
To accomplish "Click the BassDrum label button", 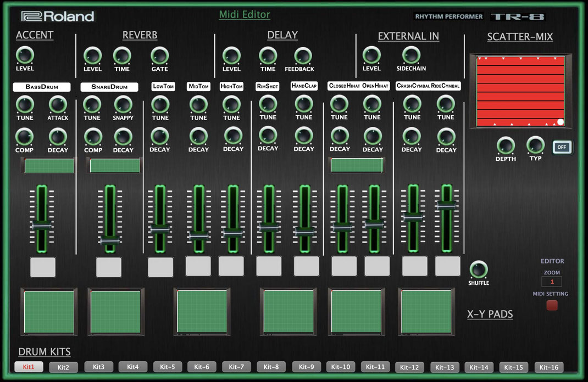I will [x=42, y=87].
